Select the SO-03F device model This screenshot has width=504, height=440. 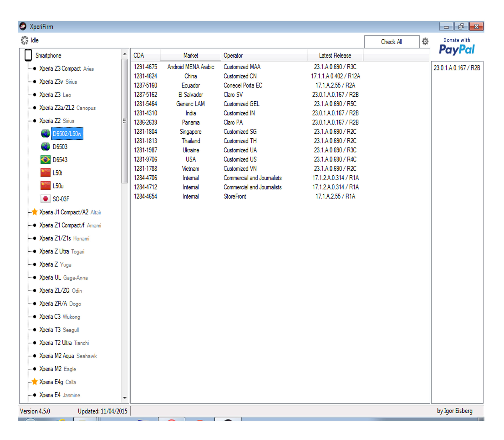61,199
